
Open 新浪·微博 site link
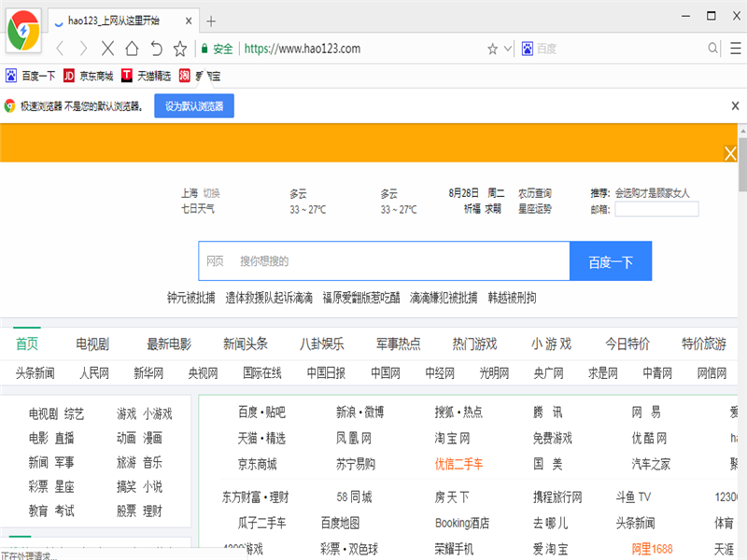(x=360, y=412)
